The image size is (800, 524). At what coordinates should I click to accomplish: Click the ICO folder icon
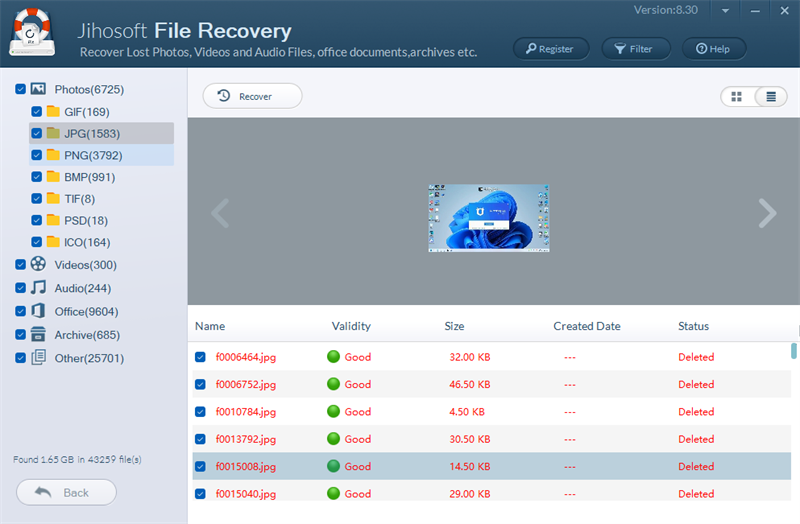click(53, 241)
